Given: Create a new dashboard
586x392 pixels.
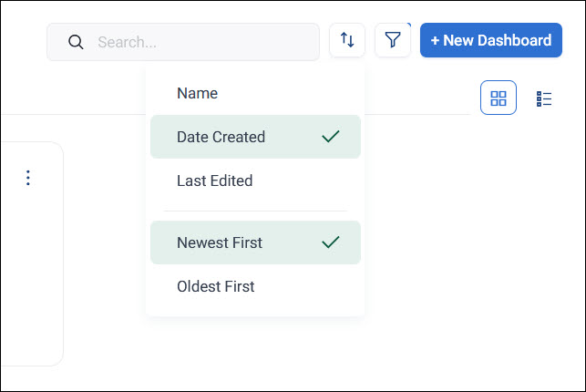Looking at the screenshot, I should click(490, 40).
